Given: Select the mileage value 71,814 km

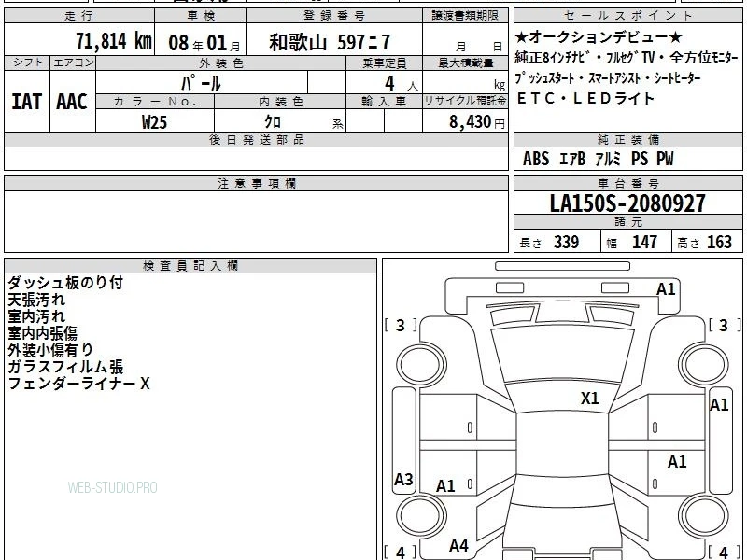Looking at the screenshot, I should [x=114, y=41].
